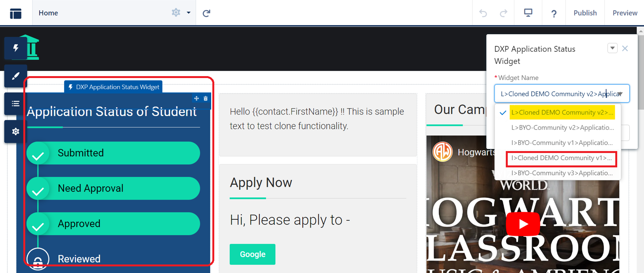Click the Preview button
Image resolution: width=644 pixels, height=273 pixels.
click(625, 13)
